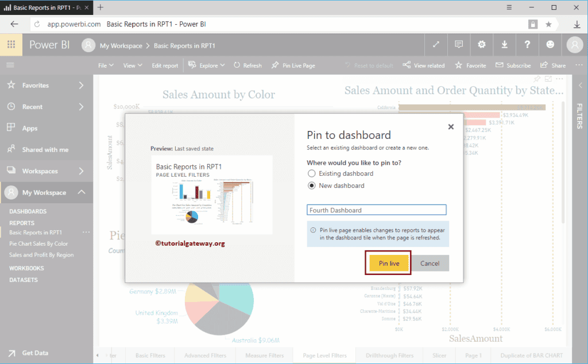This screenshot has width=588, height=364.
Task: Open the Settings gear icon
Action: tap(482, 45)
